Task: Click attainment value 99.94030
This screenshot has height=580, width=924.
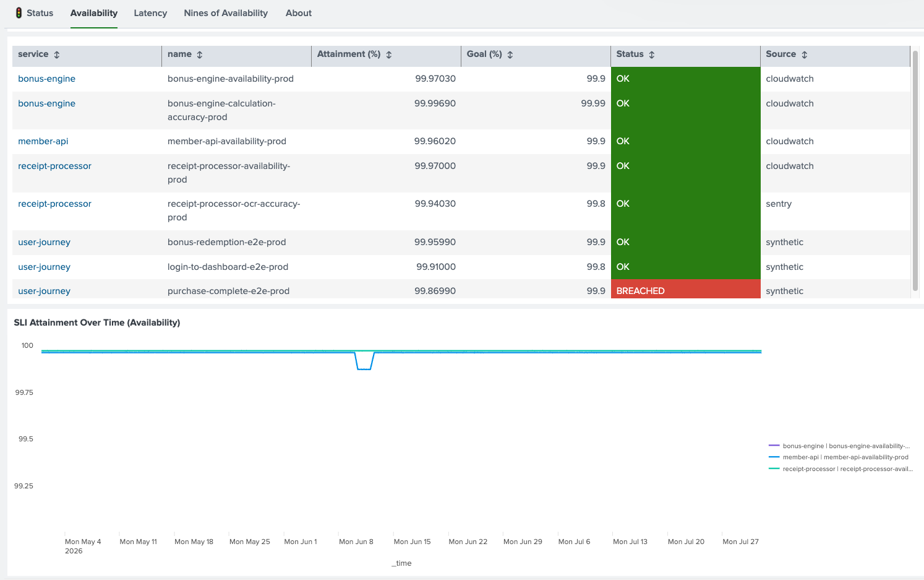Action: coord(435,204)
